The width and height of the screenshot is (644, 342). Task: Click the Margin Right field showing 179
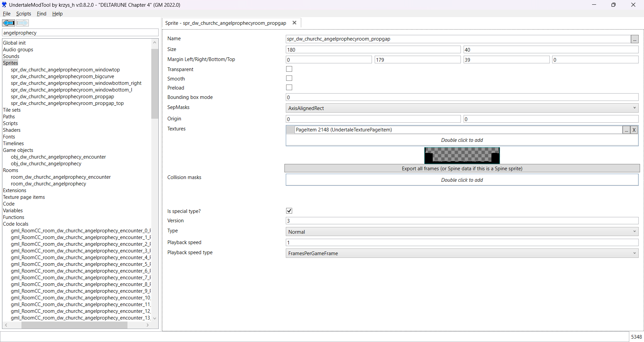coord(417,60)
